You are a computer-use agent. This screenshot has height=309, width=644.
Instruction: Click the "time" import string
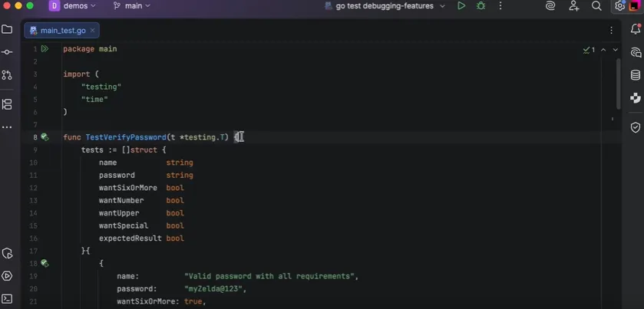pyautogui.click(x=95, y=100)
